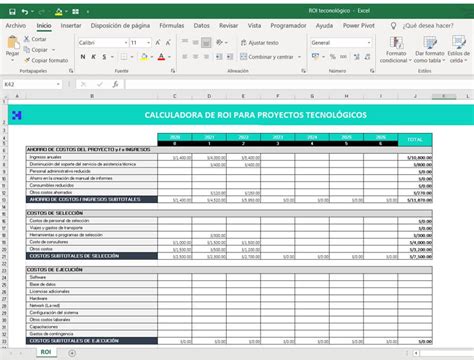Switch to the Fórmulas tab
This screenshot has width=474, height=360.
point(172,26)
